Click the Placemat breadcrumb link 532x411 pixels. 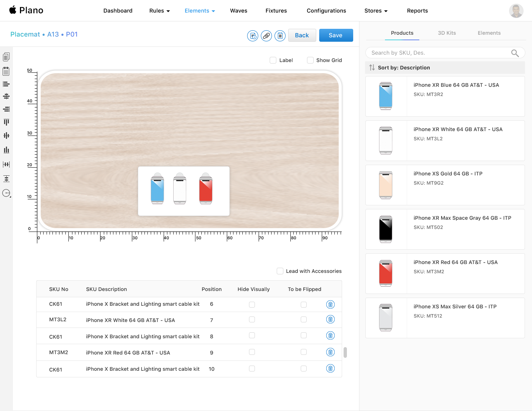[x=25, y=34]
